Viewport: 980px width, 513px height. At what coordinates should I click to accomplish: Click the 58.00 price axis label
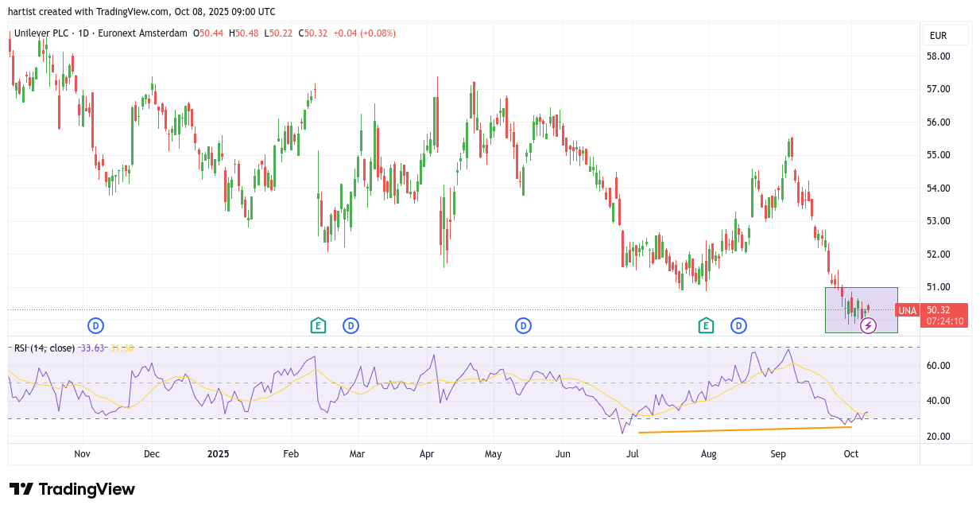click(939, 56)
